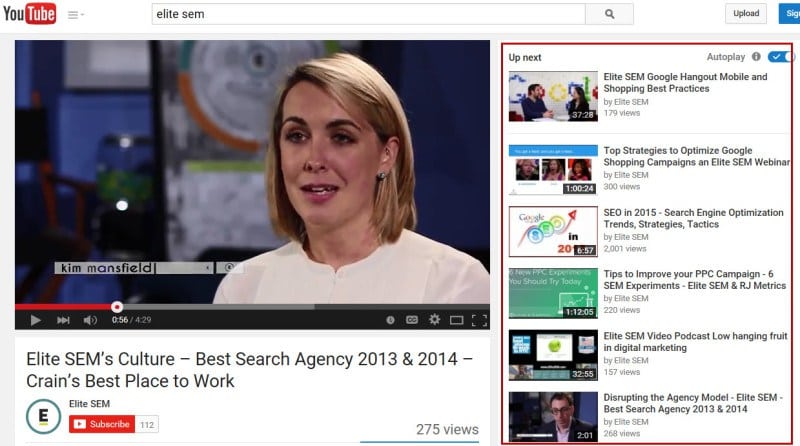
Task: Mute the video volume speaker icon
Action: click(90, 320)
